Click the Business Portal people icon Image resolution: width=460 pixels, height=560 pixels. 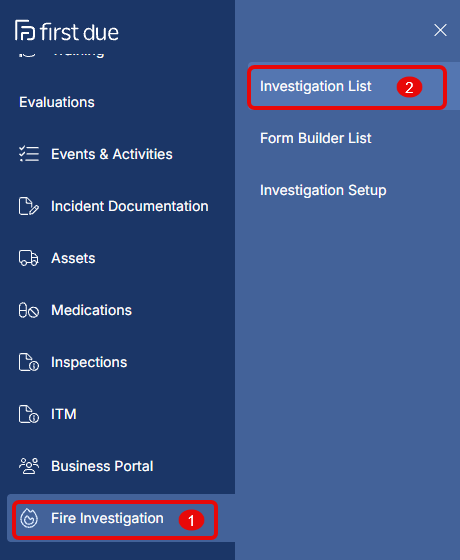(29, 466)
